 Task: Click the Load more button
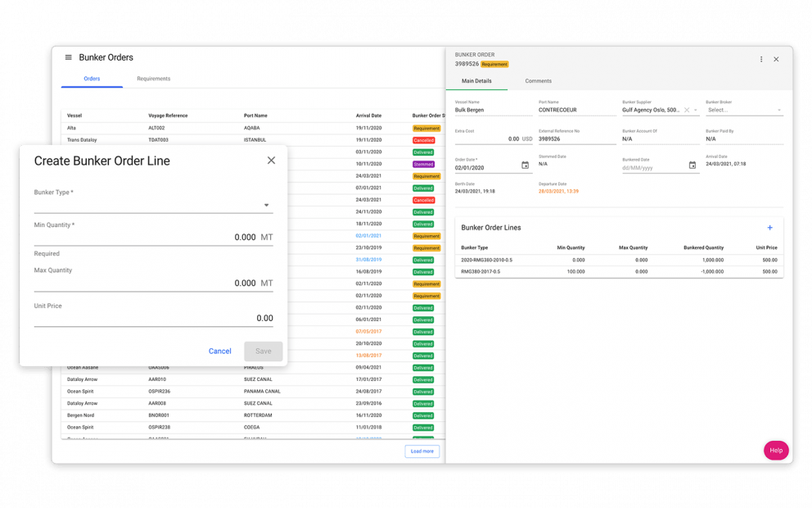(422, 451)
